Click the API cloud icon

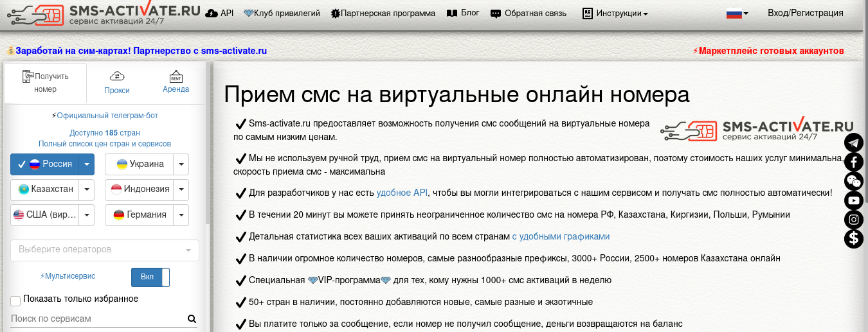[x=212, y=13]
